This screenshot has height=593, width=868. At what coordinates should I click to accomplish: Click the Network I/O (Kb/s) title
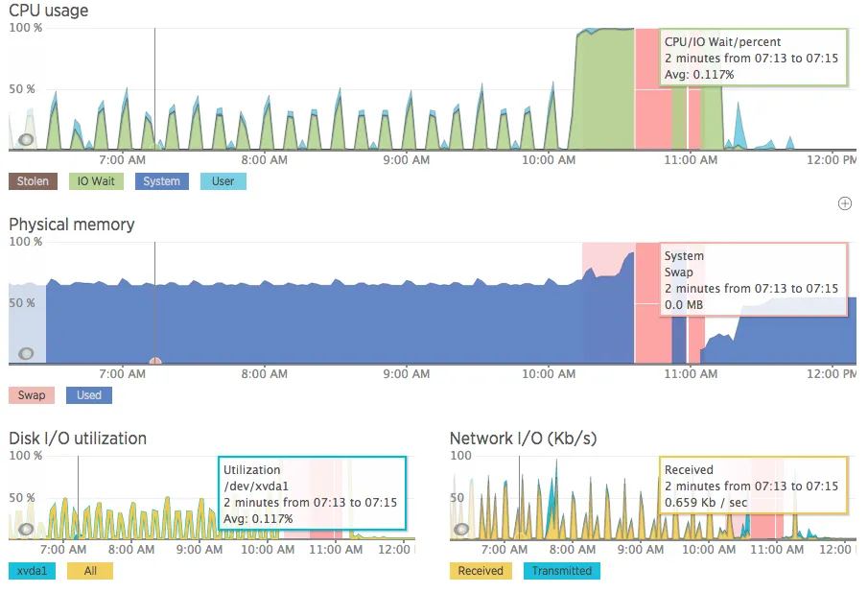click(x=523, y=438)
